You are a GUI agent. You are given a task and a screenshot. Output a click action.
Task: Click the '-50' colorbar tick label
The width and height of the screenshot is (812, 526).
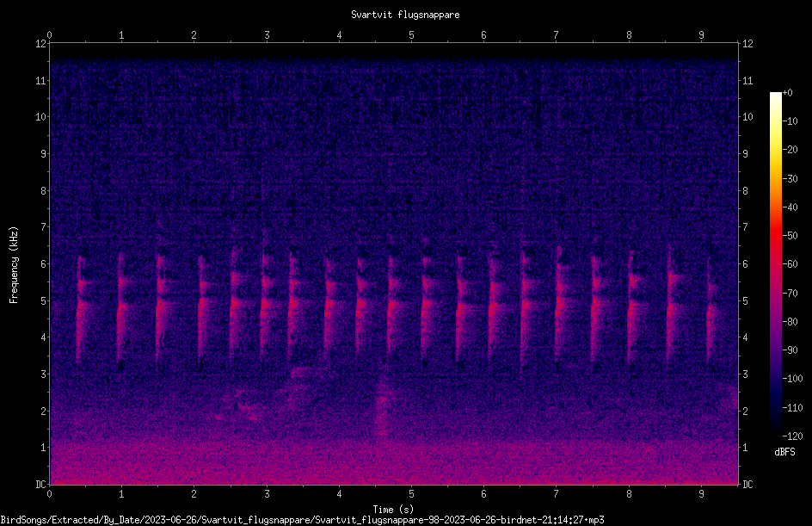pyautogui.click(x=790, y=236)
